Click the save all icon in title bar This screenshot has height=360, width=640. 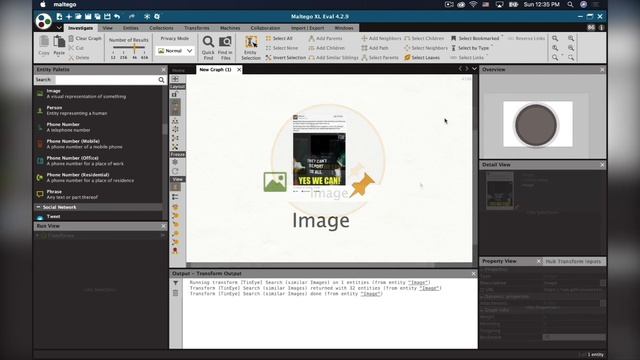(x=98, y=16)
